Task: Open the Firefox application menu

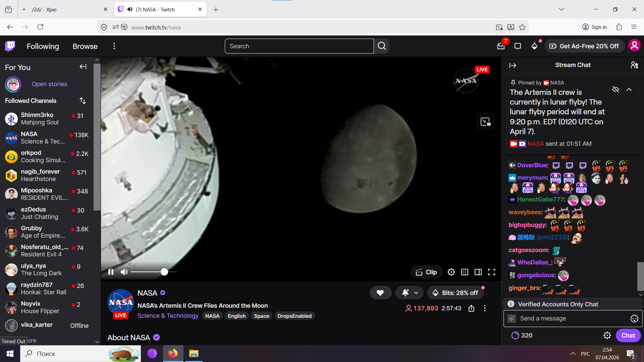Action: (x=634, y=27)
